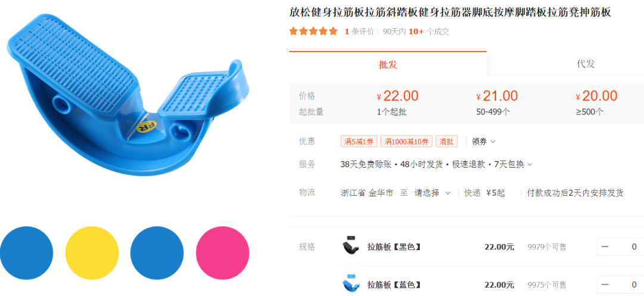This screenshot has height=296, width=644.
Task: Click the main blue stretch board product image
Action: coord(128,95)
